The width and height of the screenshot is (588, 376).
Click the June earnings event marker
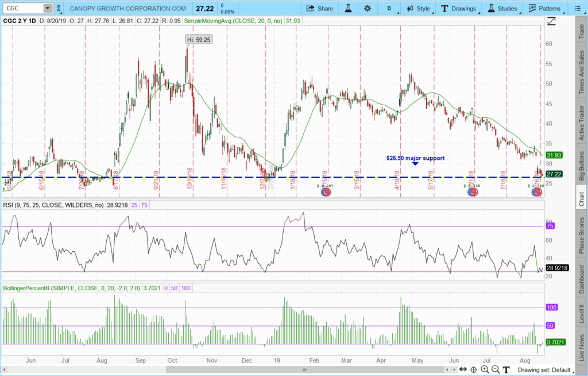(x=472, y=193)
